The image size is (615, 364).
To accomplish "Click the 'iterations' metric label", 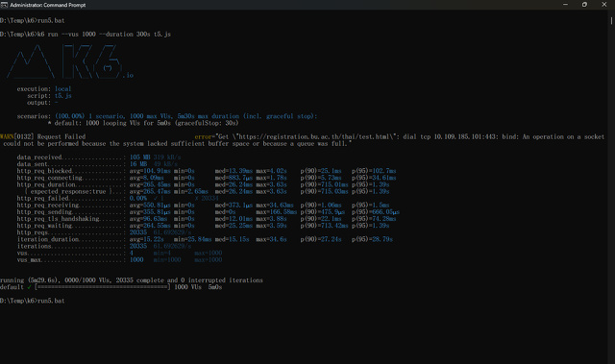I will (35, 246).
